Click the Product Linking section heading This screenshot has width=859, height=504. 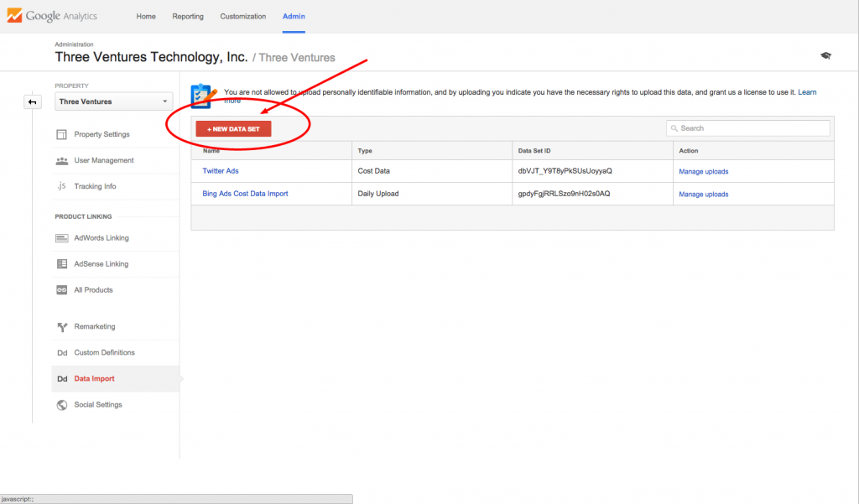[83, 216]
